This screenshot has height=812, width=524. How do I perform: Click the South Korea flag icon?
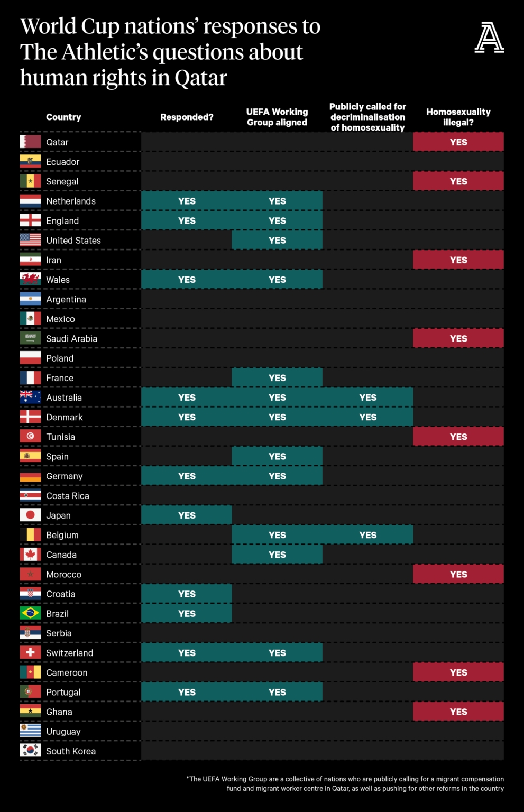coord(30,751)
